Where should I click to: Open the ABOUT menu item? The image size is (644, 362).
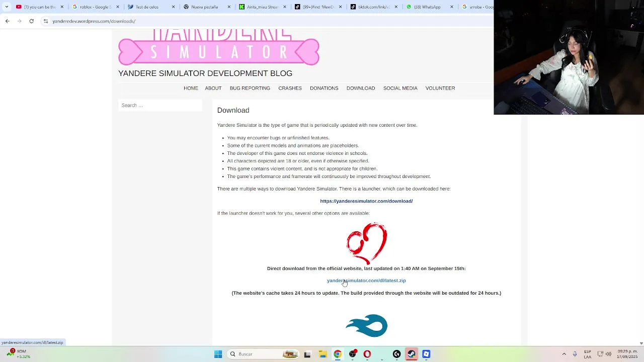213,88
